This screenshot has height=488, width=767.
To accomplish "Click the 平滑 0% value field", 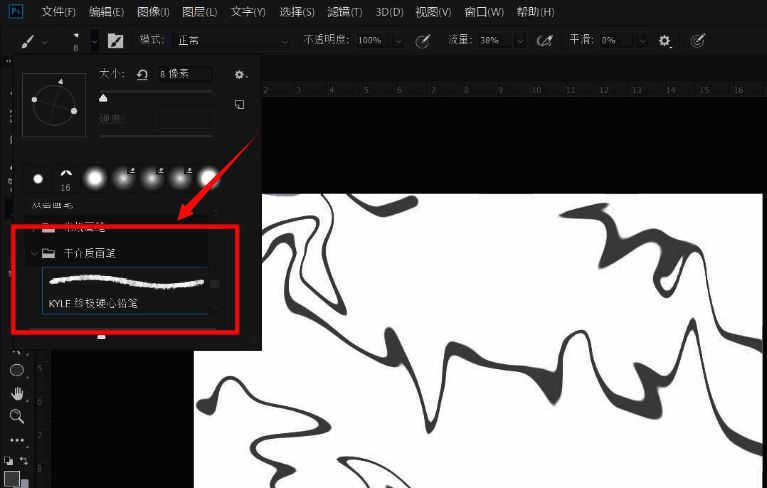I will click(x=617, y=41).
